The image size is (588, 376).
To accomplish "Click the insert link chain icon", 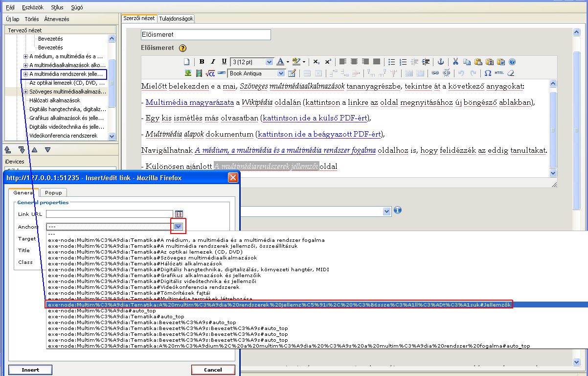I will pyautogui.click(x=435, y=73).
